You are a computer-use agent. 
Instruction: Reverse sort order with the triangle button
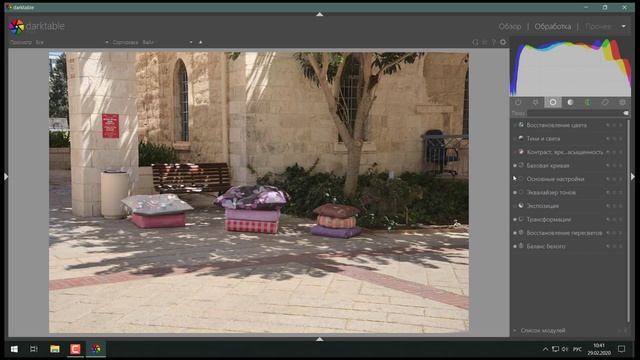click(200, 42)
